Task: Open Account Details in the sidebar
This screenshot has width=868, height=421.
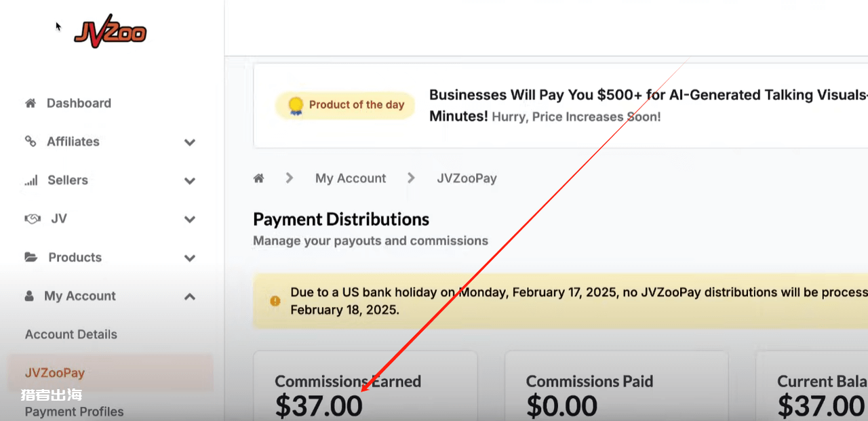Action: (71, 334)
